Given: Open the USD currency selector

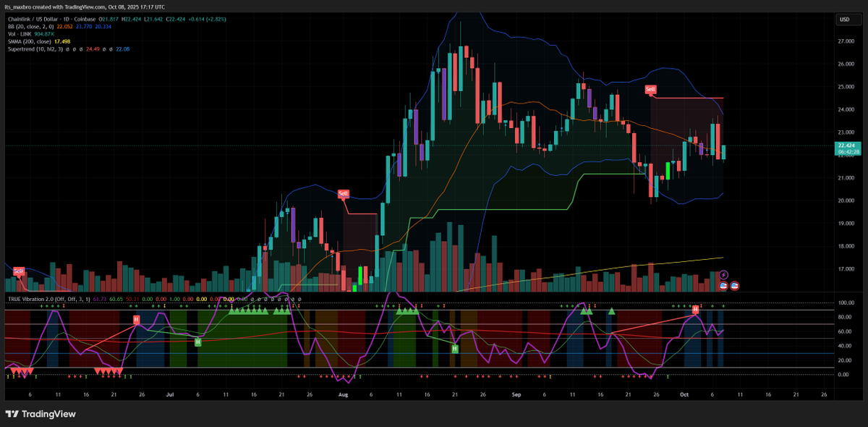Looking at the screenshot, I should coord(843,20).
